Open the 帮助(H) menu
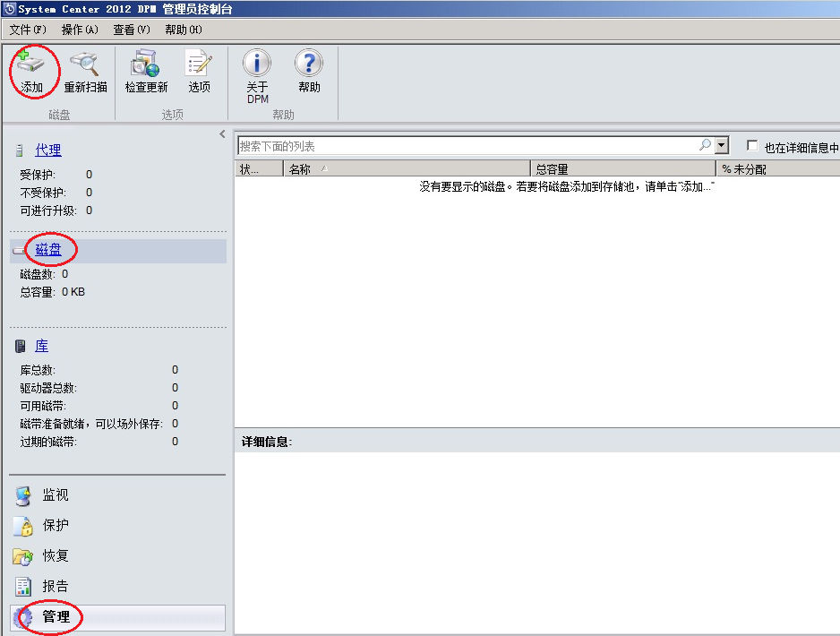The height and width of the screenshot is (636, 840). pos(184,30)
